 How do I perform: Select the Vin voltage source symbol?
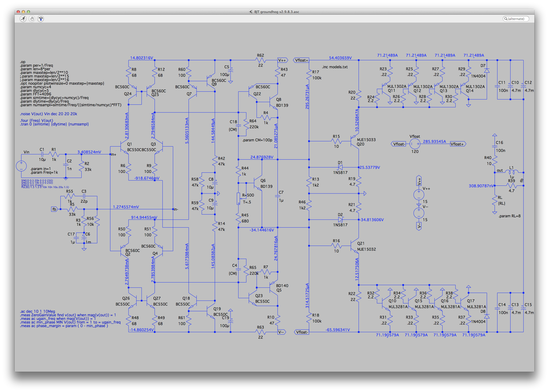pos(21,166)
